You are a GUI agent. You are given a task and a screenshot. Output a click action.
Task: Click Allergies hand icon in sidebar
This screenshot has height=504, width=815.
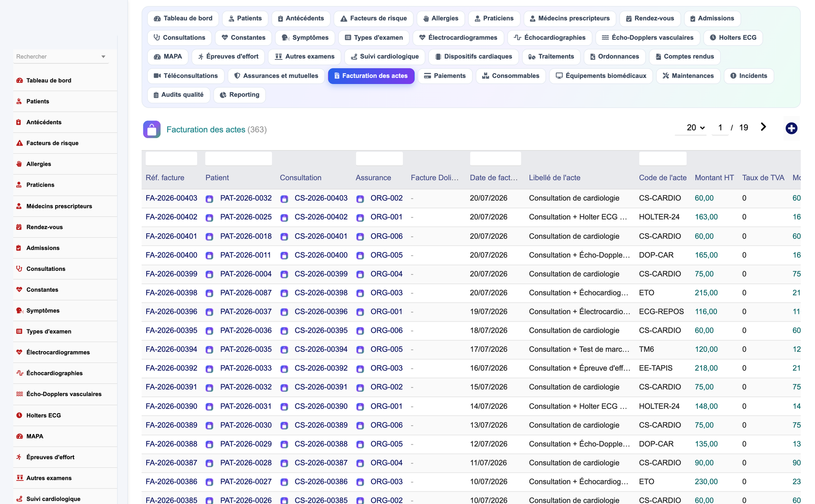[19, 164]
